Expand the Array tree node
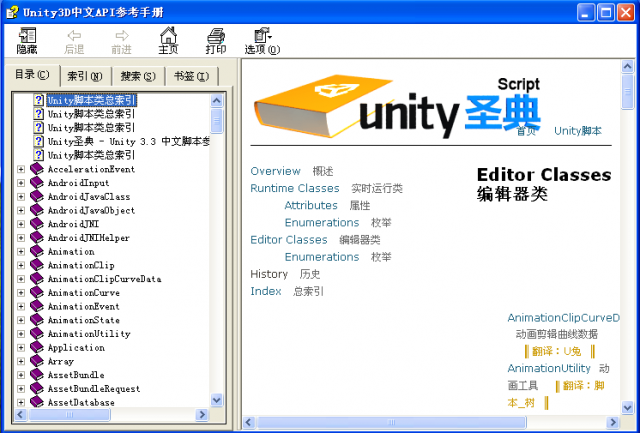 click(21, 362)
